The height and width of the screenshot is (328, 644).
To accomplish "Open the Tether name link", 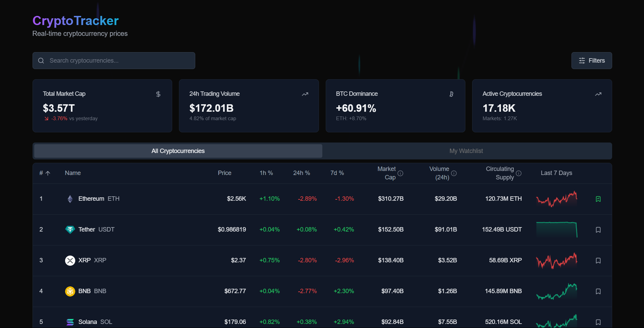I will [87, 229].
